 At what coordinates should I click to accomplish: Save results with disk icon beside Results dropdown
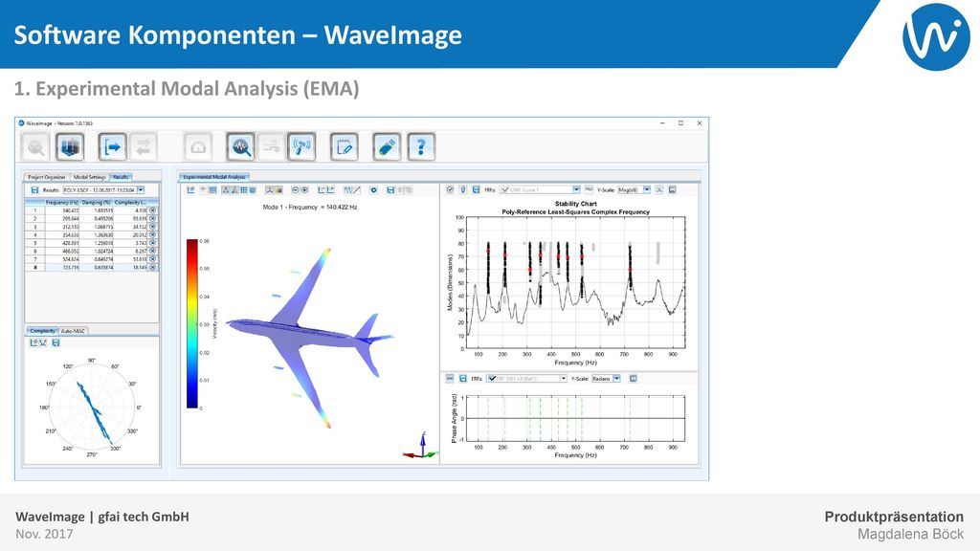coord(34,190)
